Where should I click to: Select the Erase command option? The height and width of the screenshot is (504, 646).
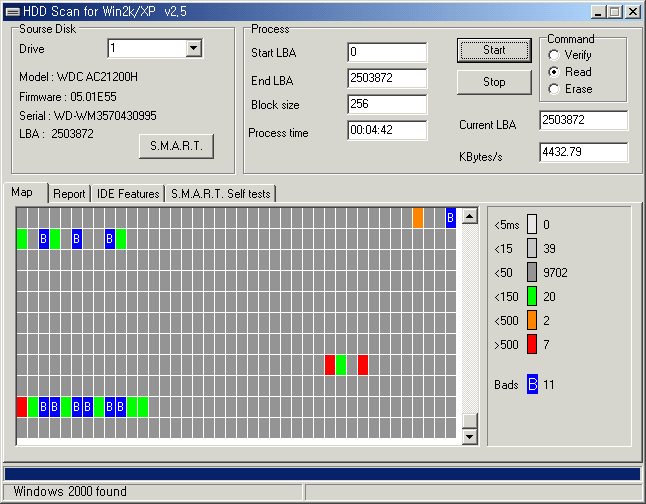coord(570,89)
